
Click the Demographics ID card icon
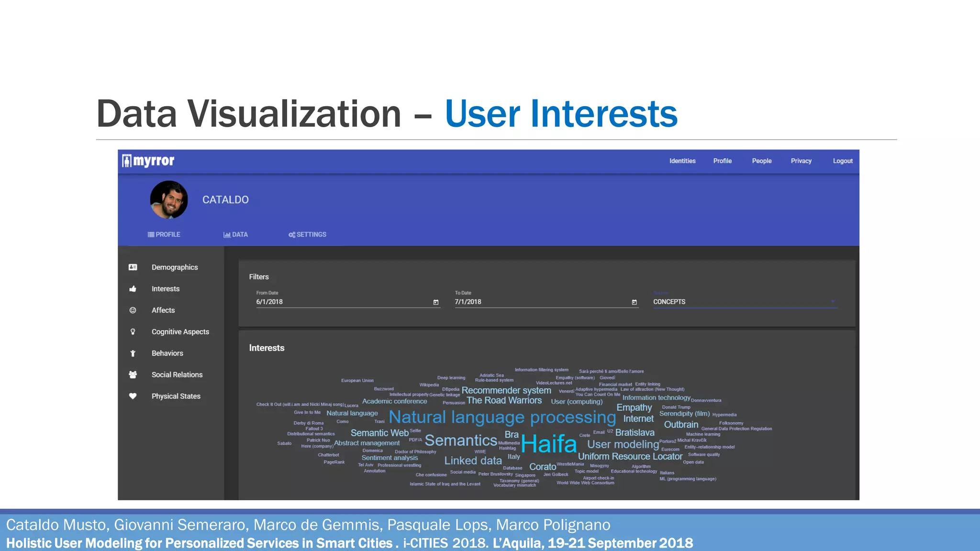tap(133, 267)
